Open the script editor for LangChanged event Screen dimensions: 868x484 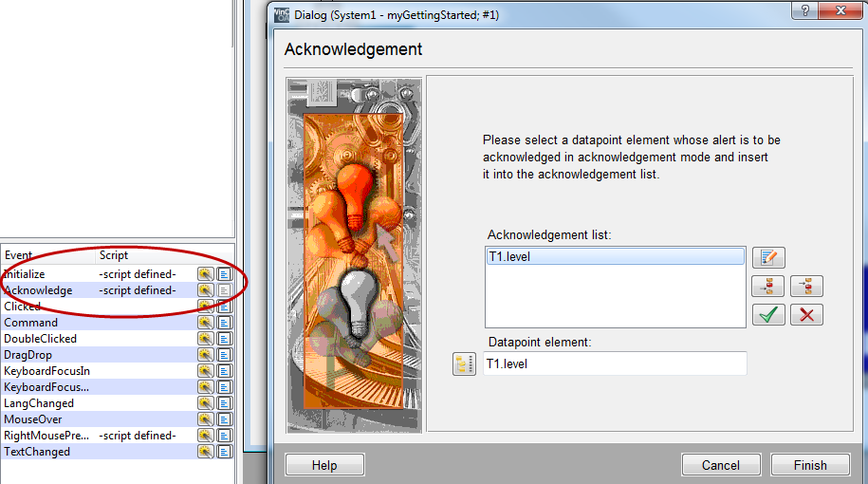click(224, 403)
